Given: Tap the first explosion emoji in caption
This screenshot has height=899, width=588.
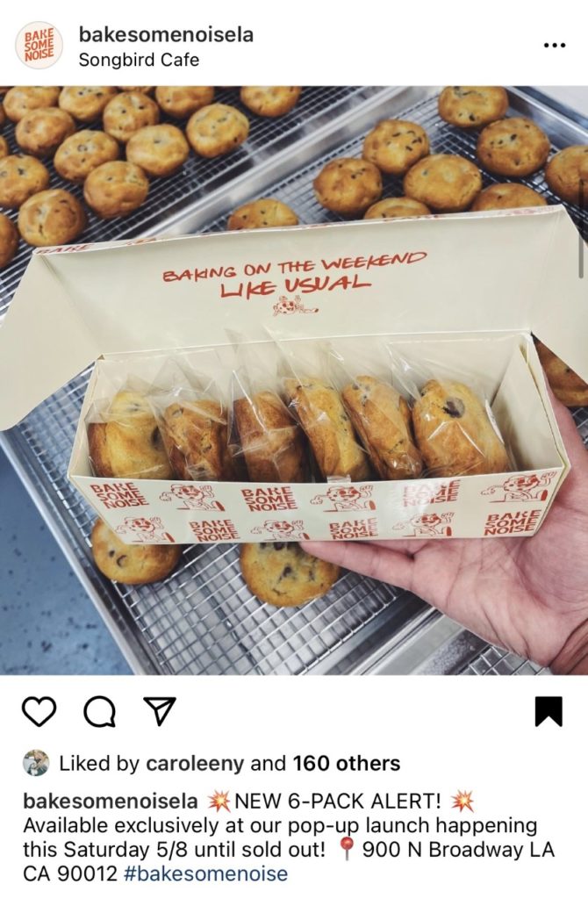Looking at the screenshot, I should [x=219, y=801].
